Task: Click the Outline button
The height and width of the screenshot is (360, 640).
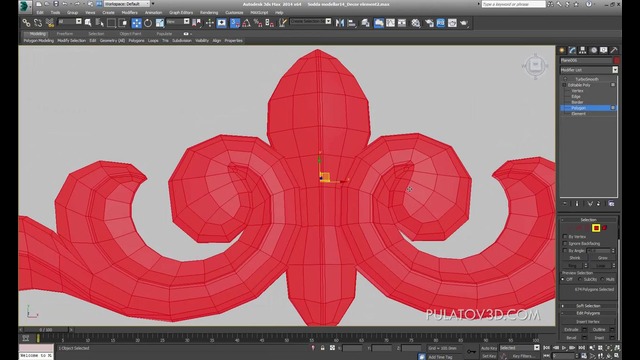Action: (599, 330)
